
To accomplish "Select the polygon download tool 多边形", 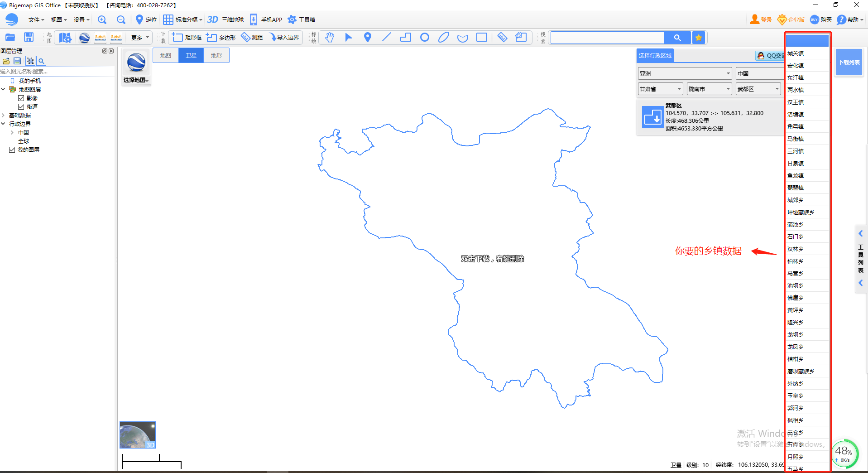I will pyautogui.click(x=221, y=38).
